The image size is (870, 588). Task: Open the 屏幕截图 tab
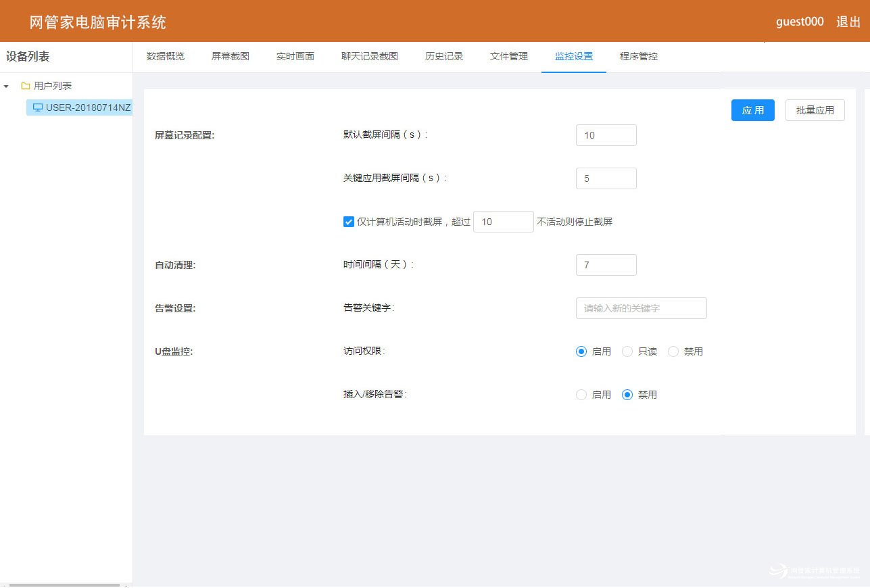click(x=231, y=56)
